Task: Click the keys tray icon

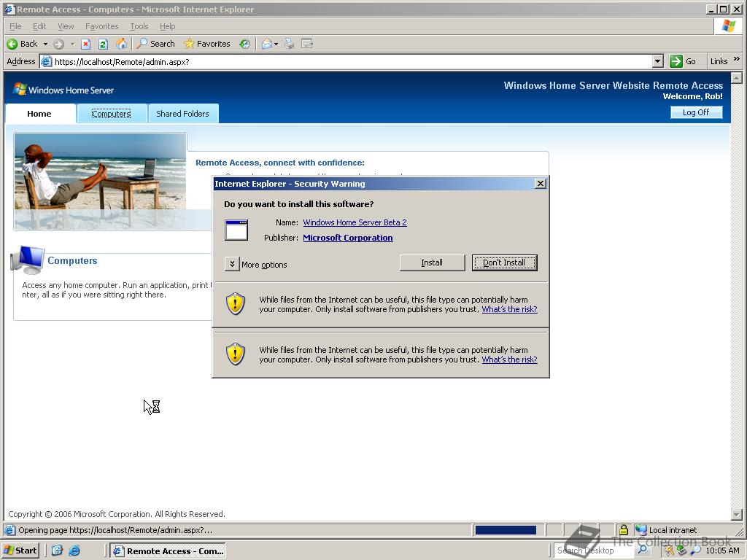Action: pos(670,551)
